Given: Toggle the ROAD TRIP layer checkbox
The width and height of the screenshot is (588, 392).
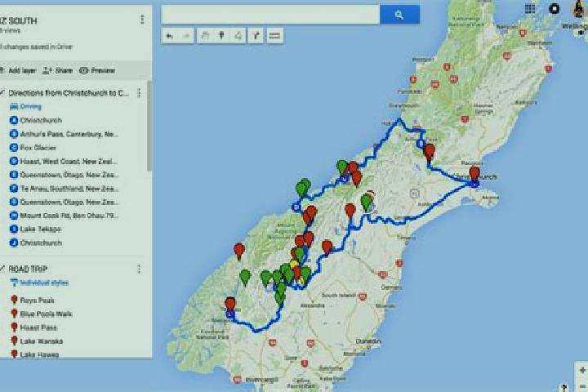Looking at the screenshot, I should pyautogui.click(x=2, y=268).
